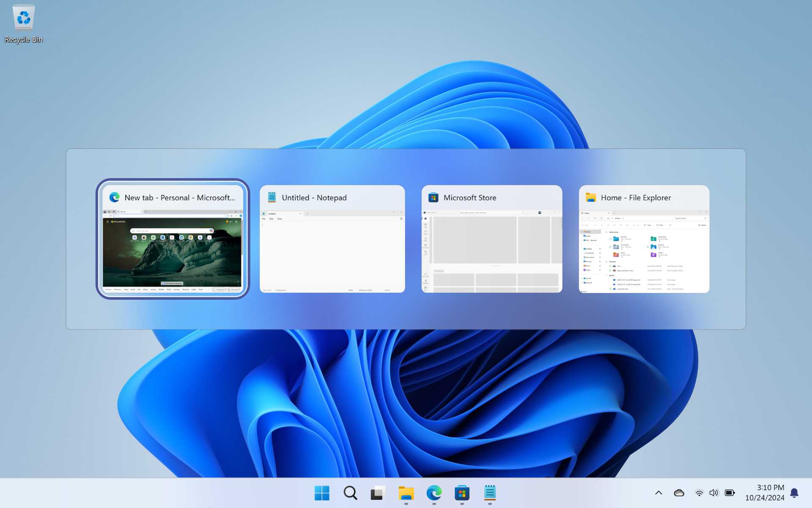Expand the hidden icons tray chevron

(658, 493)
